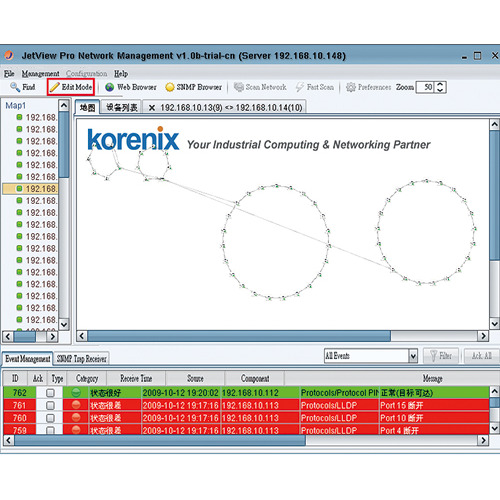500x500 pixels.
Task: Sort by Ack column header
Action: [38, 378]
